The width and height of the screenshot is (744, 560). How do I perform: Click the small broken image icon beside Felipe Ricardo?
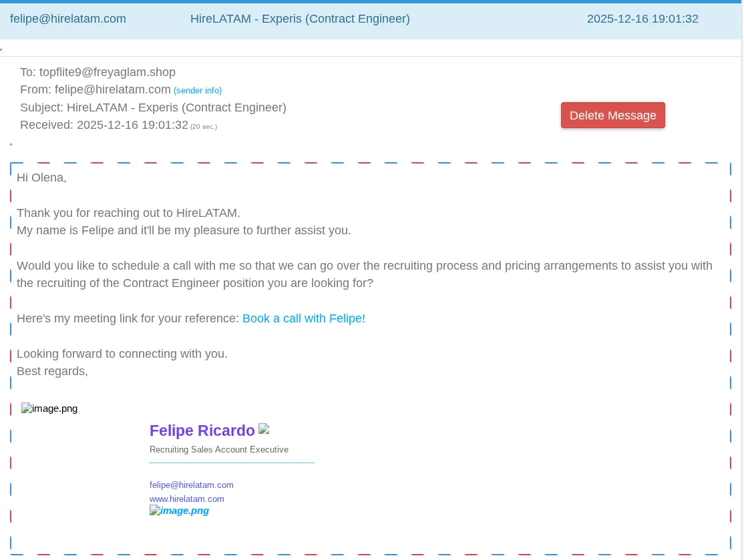[x=264, y=428]
